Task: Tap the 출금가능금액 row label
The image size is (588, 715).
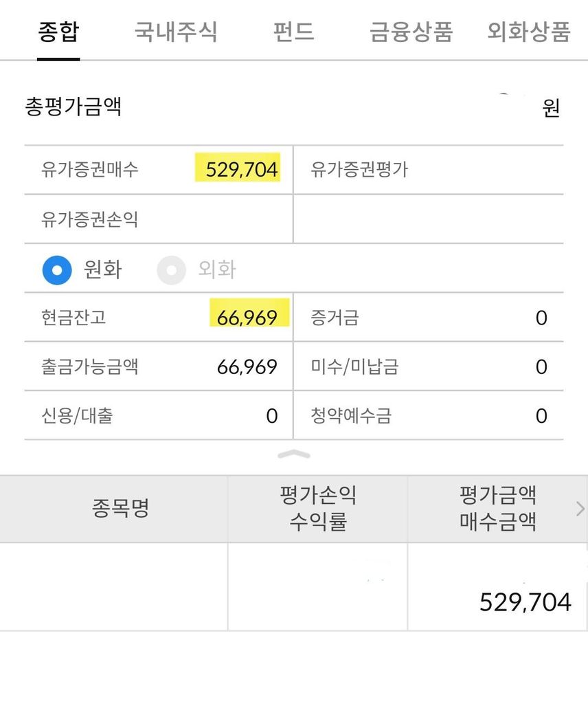Action: (90, 366)
